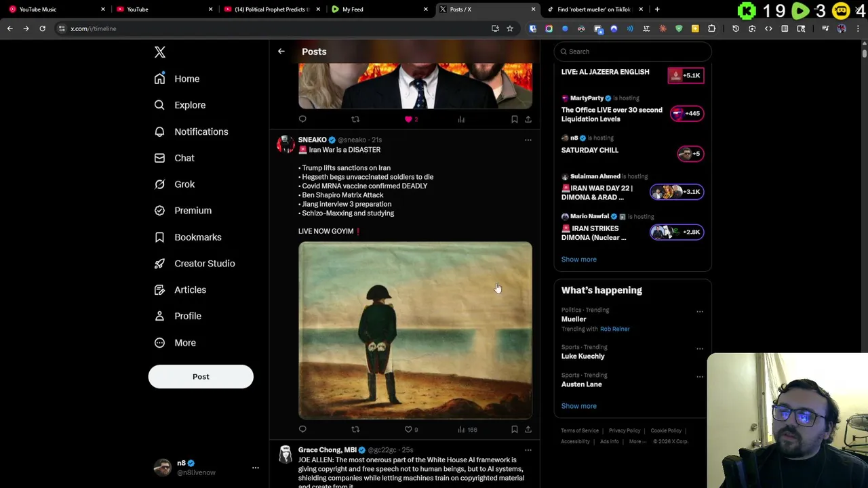This screenshot has height=488, width=868.
Task: Click the Search field on X
Action: click(633, 52)
